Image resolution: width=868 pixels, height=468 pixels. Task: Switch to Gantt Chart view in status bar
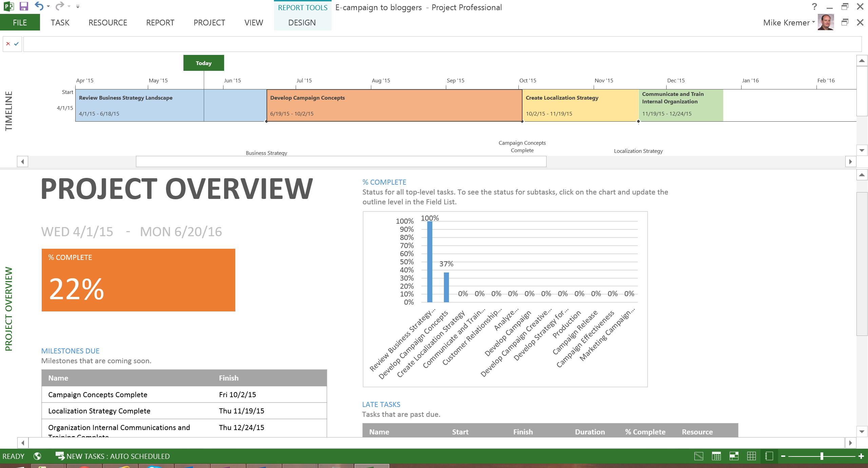click(699, 456)
